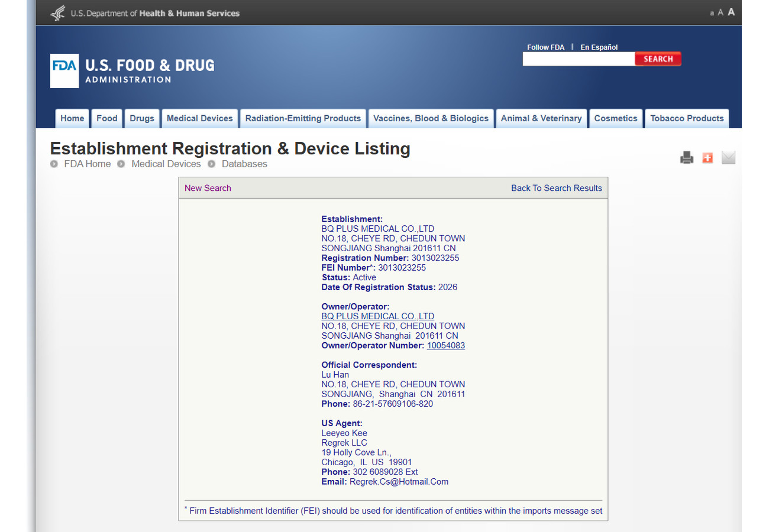Open Databases breadcrumb link
The height and width of the screenshot is (532, 769).
pyautogui.click(x=244, y=164)
